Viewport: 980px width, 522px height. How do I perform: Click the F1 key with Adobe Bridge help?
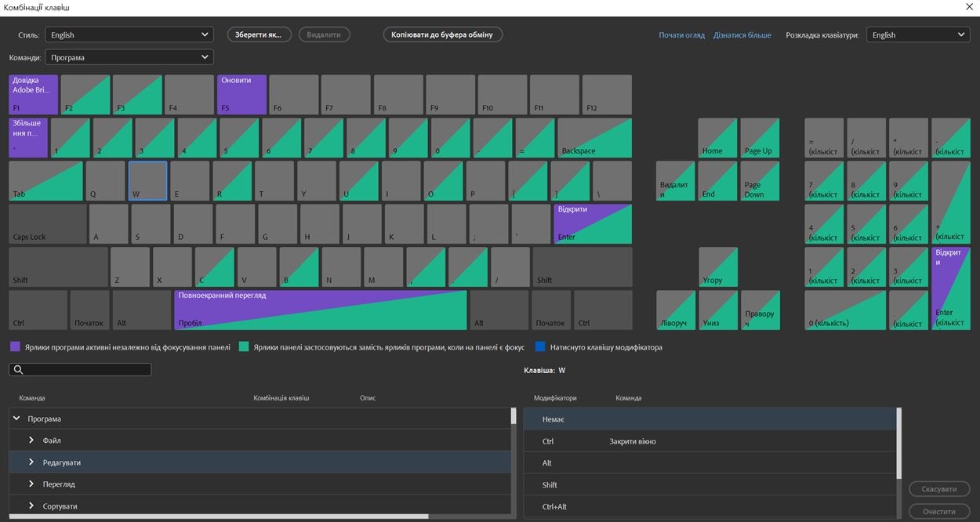(32, 94)
